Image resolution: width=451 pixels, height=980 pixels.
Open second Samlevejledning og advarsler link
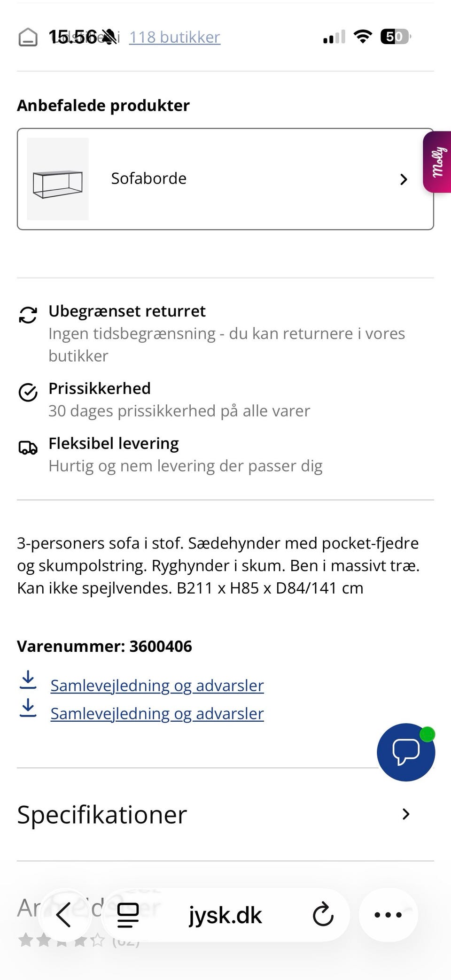(157, 714)
